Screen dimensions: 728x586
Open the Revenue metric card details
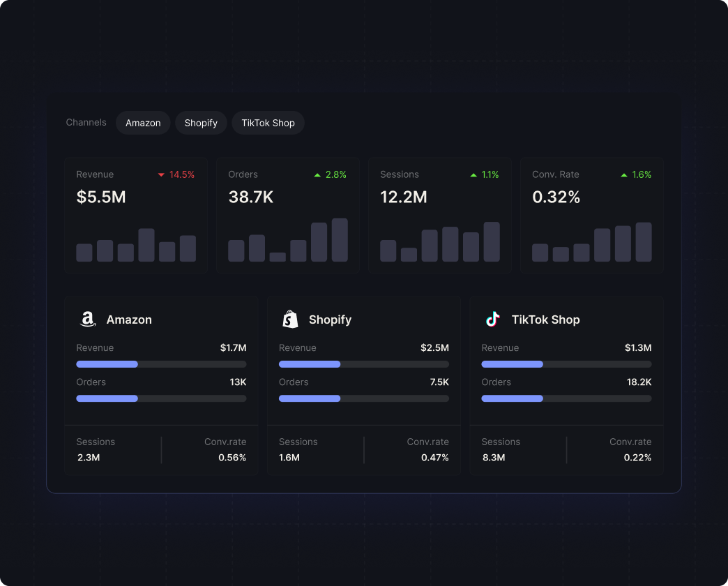click(136, 215)
